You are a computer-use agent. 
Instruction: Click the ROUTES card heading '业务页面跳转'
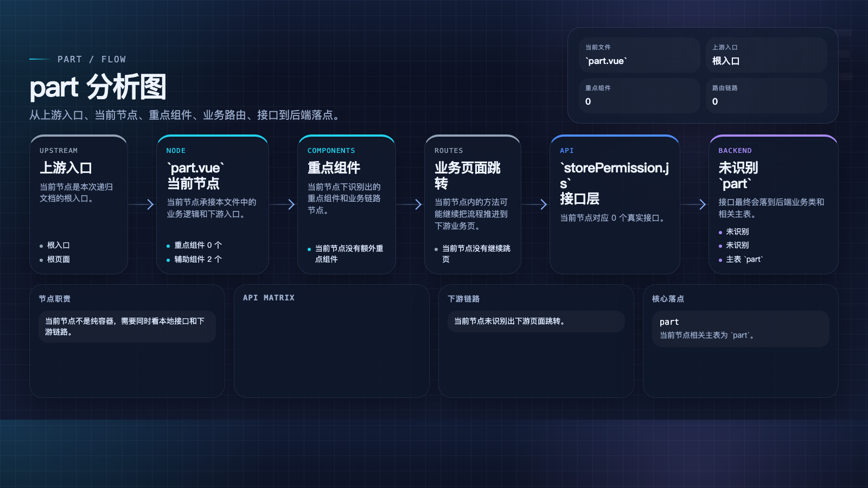pos(468,176)
